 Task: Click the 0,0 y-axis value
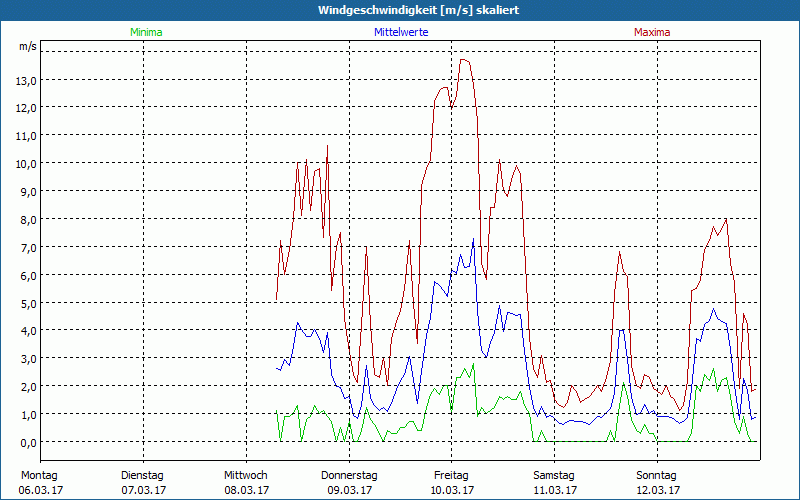(x=29, y=442)
